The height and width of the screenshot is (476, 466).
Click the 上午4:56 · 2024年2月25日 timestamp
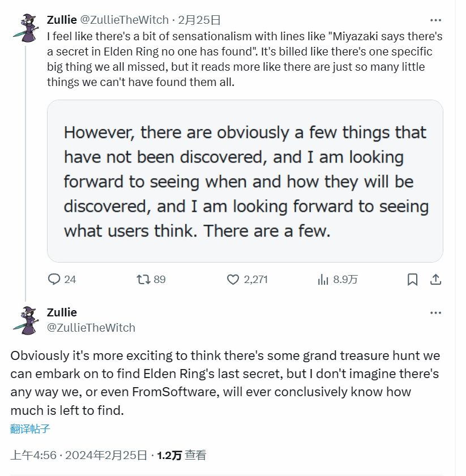[79, 455]
